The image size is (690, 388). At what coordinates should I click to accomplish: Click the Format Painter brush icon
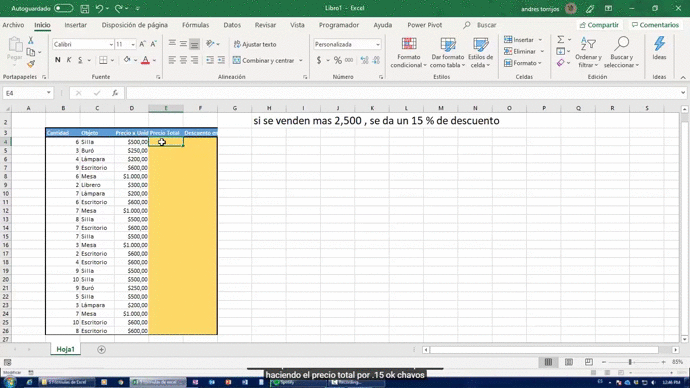click(x=31, y=64)
